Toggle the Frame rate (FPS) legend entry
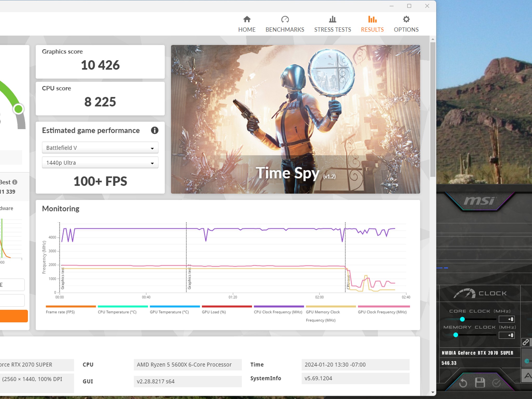 click(61, 312)
